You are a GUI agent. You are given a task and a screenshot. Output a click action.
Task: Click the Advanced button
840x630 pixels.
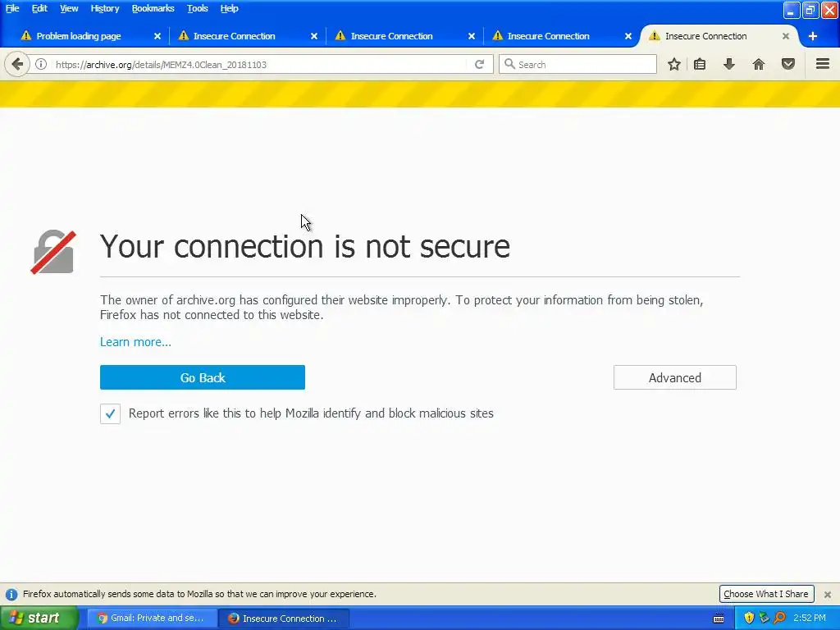pyautogui.click(x=674, y=377)
